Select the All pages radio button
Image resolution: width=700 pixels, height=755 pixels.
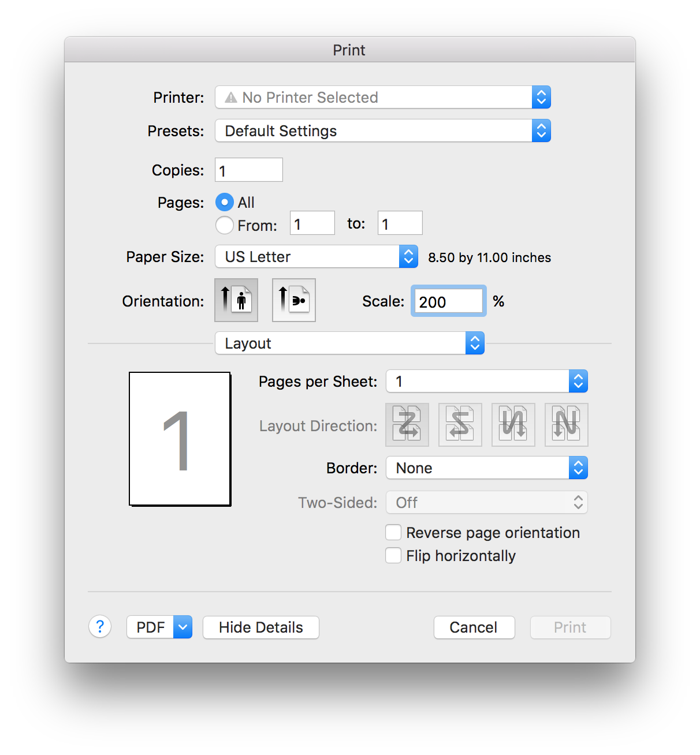pos(225,202)
